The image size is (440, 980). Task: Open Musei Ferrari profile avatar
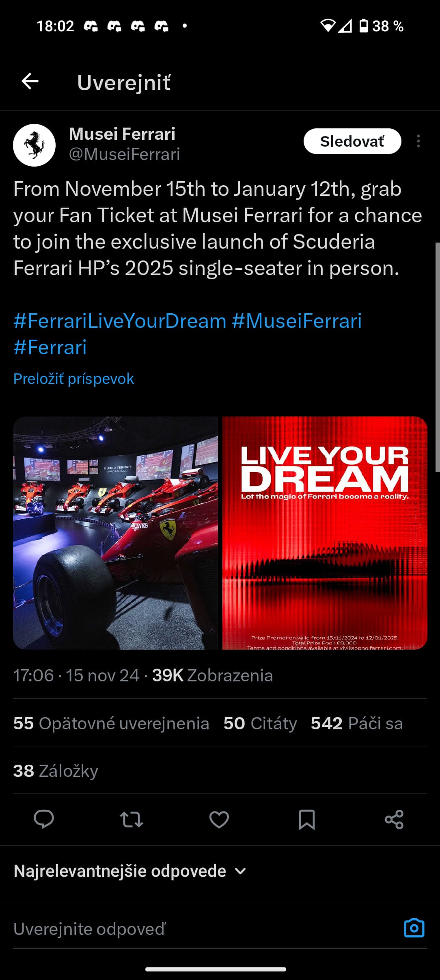pyautogui.click(x=34, y=145)
